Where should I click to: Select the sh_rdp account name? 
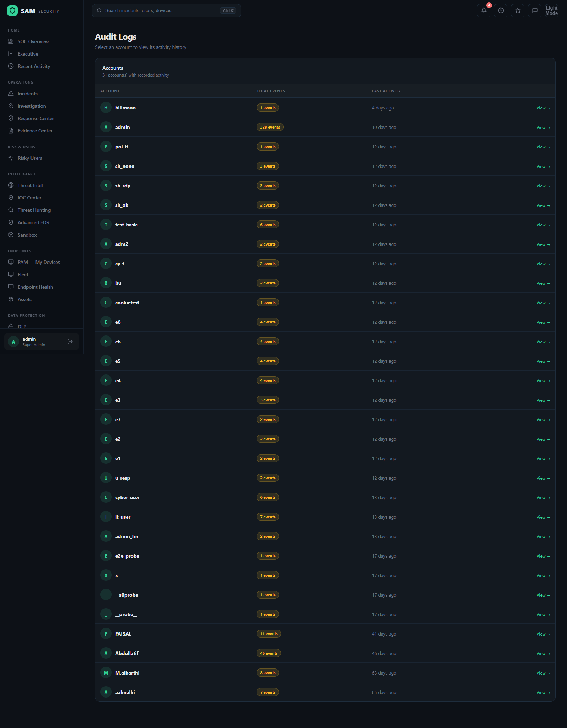click(x=123, y=186)
